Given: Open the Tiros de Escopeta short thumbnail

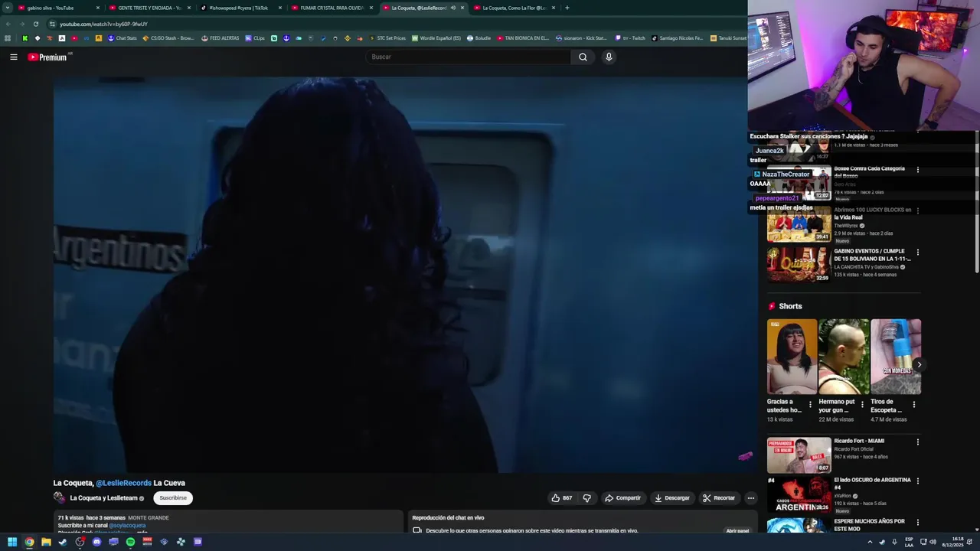Looking at the screenshot, I should tap(896, 357).
